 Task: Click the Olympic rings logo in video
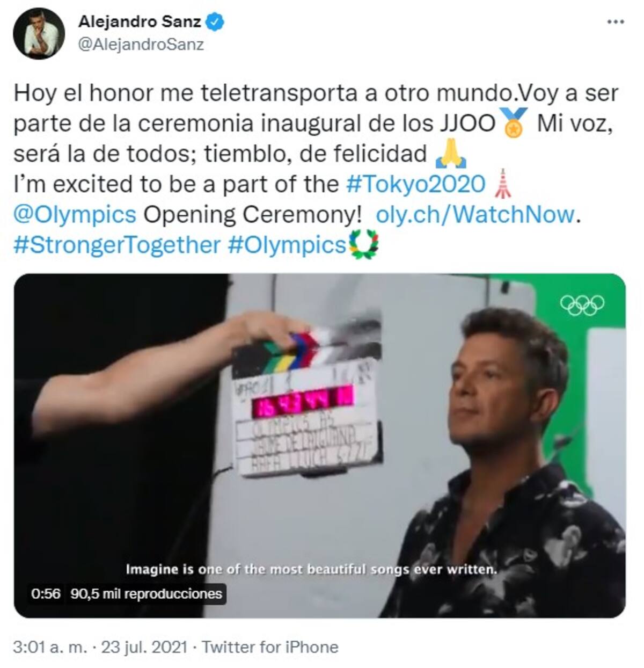tap(582, 305)
